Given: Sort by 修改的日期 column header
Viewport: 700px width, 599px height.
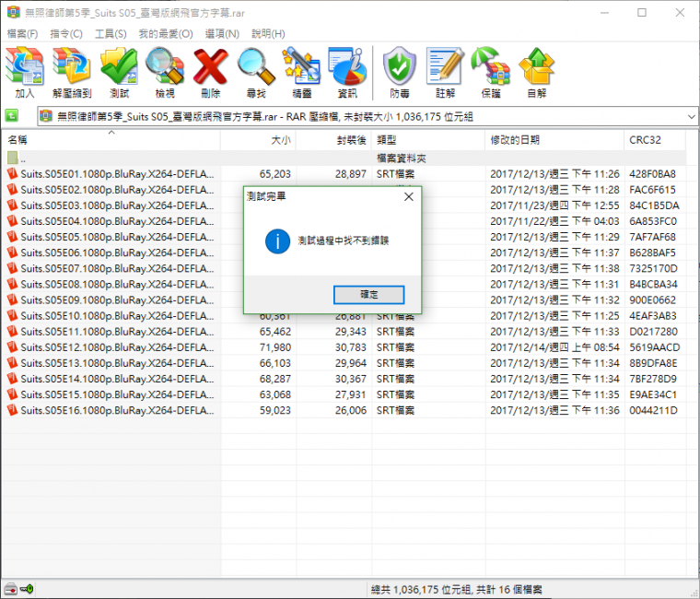Looking at the screenshot, I should pyautogui.click(x=554, y=140).
